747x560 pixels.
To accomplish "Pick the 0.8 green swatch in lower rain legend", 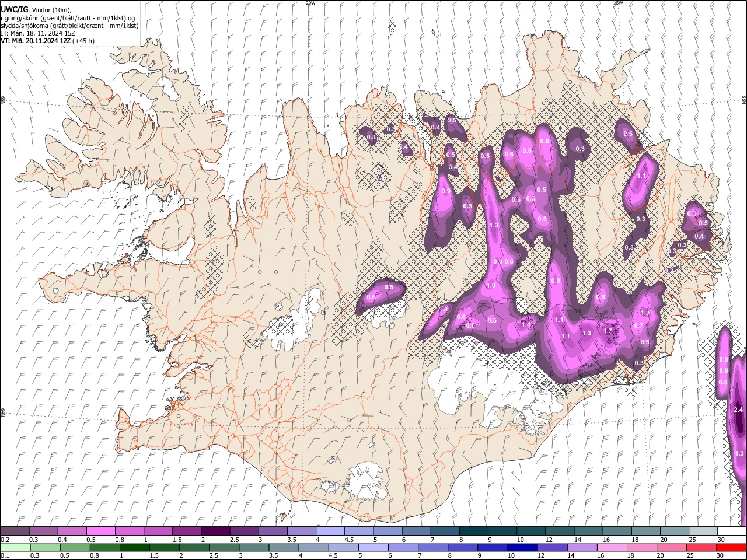I will point(104,547).
